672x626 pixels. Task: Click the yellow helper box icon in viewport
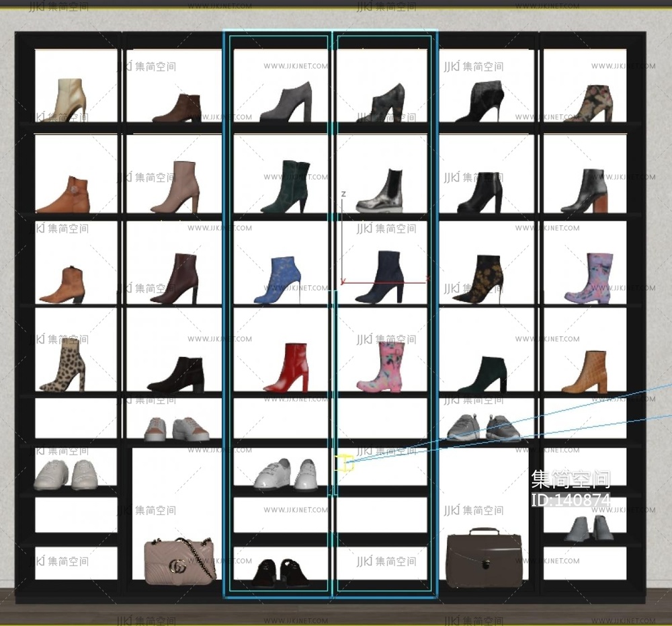(x=344, y=463)
